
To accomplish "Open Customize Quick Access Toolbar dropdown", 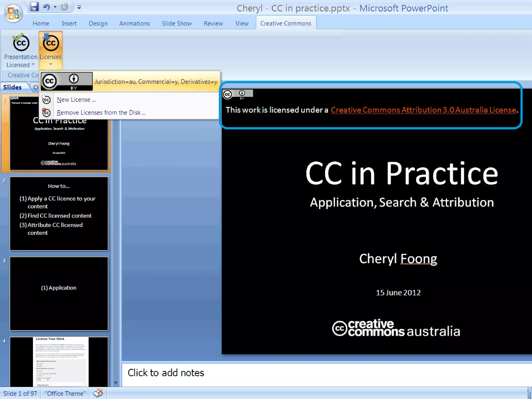I will [79, 7].
